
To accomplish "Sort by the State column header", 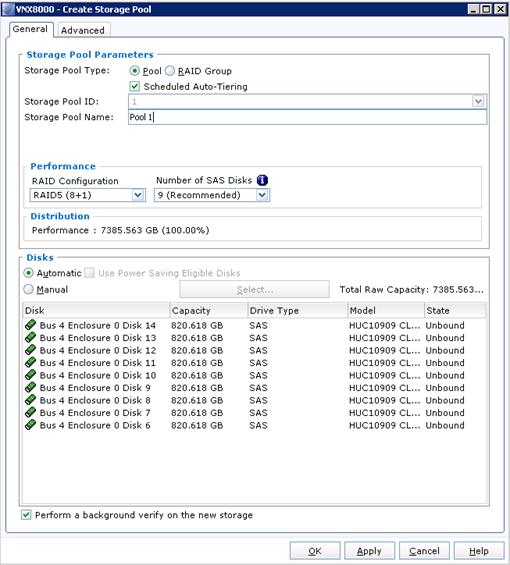I will [455, 310].
